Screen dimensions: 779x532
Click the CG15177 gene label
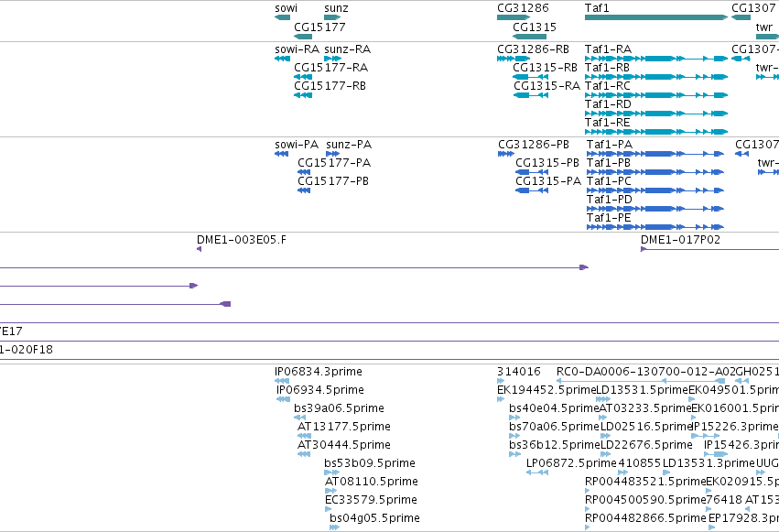tap(319, 27)
